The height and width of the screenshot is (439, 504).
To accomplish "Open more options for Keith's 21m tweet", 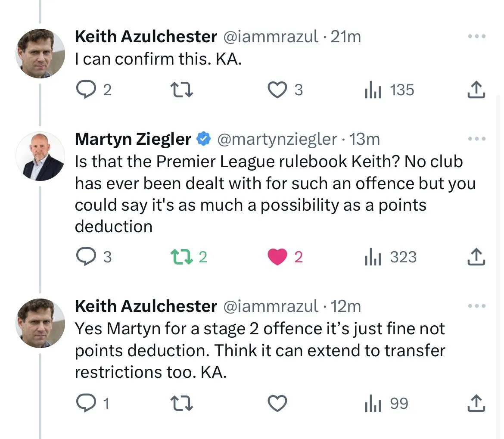I will [477, 37].
